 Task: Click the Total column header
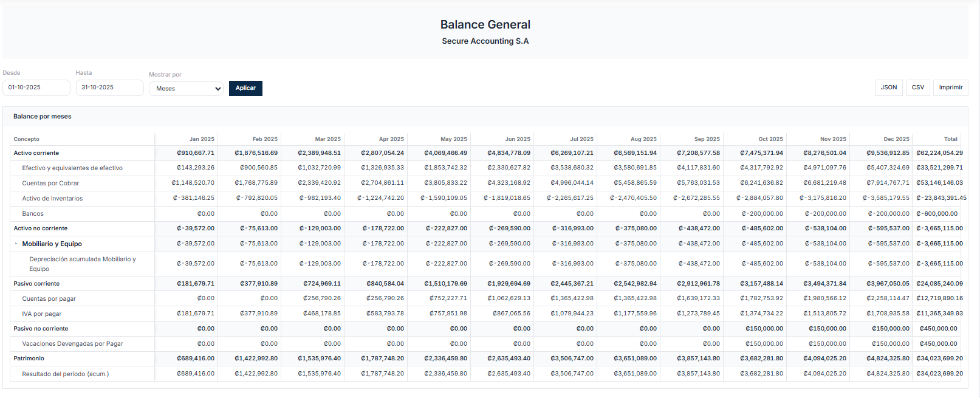950,139
